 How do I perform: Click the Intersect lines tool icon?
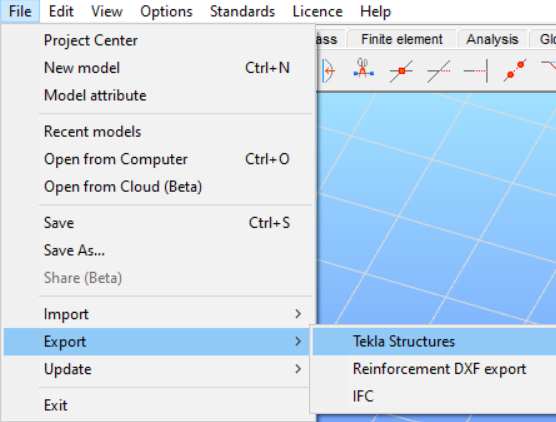pos(401,71)
